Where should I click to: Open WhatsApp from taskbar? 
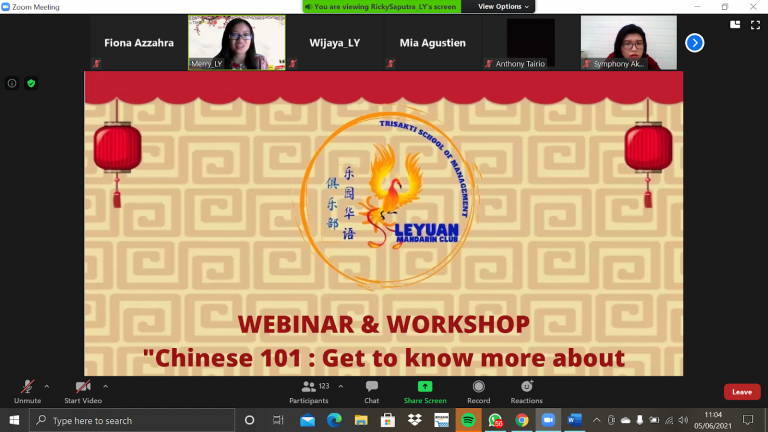tap(495, 420)
